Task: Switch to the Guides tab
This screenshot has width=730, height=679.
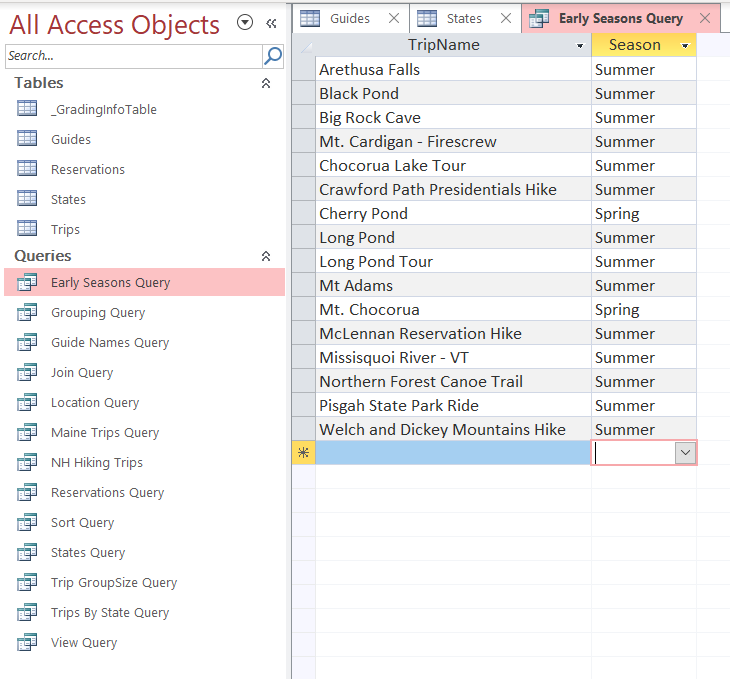Action: point(350,19)
